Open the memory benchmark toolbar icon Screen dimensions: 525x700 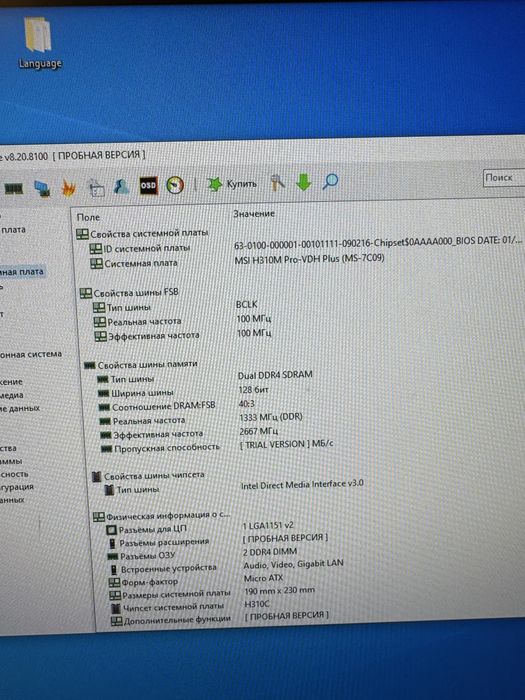(x=14, y=189)
